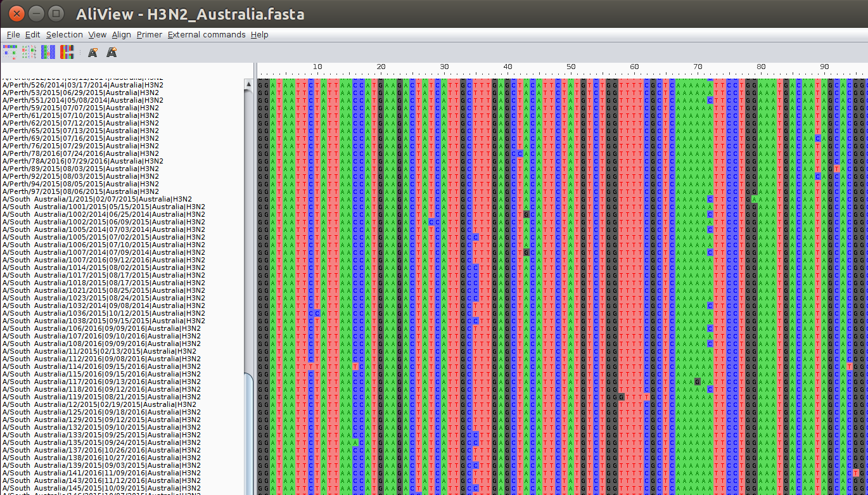
Task: Select sequence A/South Australia/1038/2015
Action: point(104,321)
